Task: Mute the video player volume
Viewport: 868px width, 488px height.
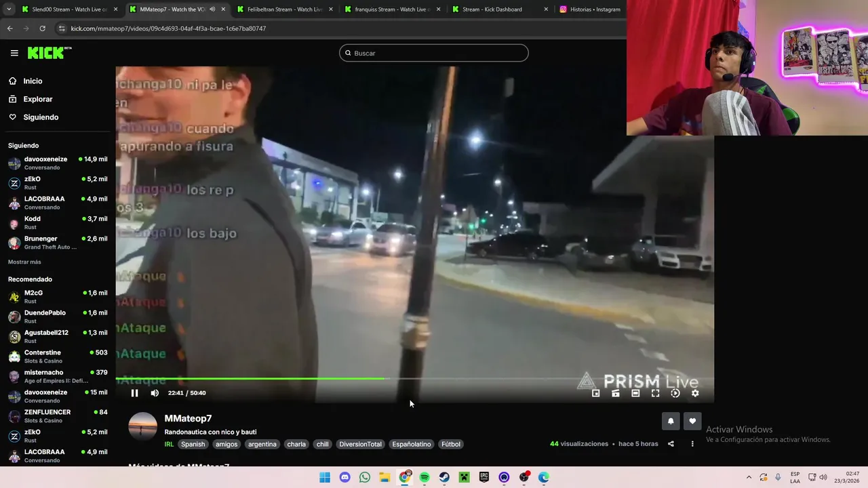Action: pos(155,393)
